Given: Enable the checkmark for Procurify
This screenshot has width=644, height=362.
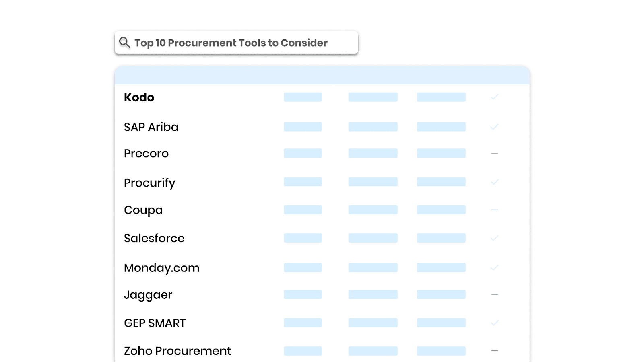Looking at the screenshot, I should pos(494,182).
